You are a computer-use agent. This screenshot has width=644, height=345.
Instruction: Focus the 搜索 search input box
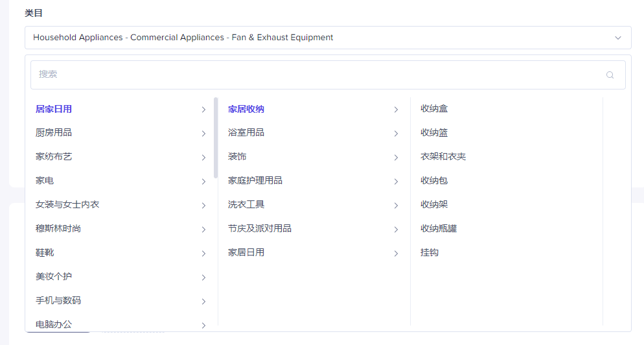(328, 75)
